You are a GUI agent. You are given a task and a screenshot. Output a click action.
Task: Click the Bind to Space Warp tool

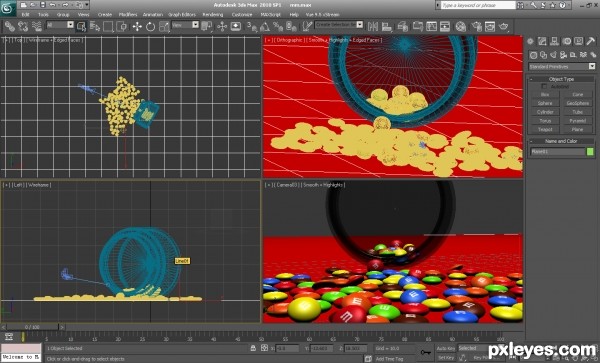coord(37,26)
